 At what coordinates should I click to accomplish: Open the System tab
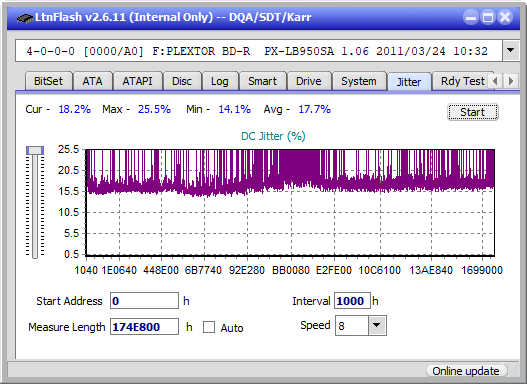coord(359,81)
